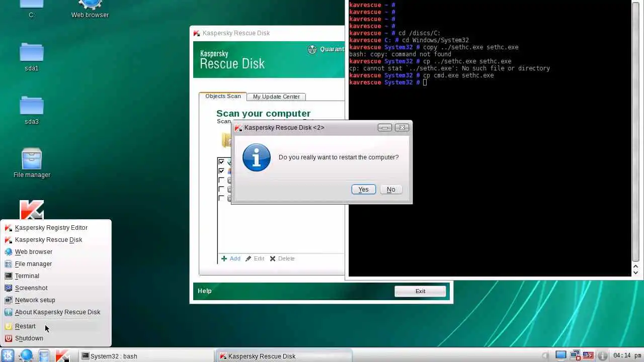Viewport: 644px width, 362px height.
Task: Open Kaspersky Registry Editor from the start menu
Action: pyautogui.click(x=51, y=228)
